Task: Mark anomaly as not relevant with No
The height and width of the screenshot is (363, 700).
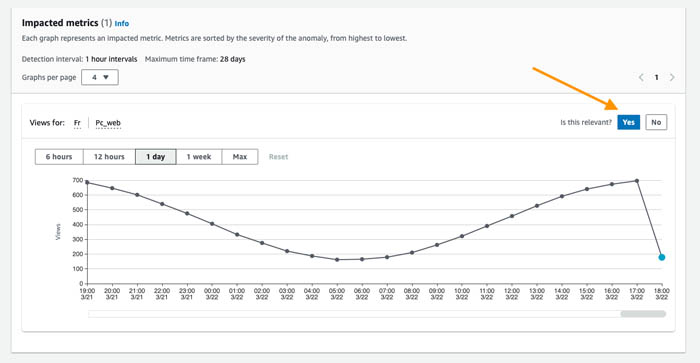Action: coord(656,122)
